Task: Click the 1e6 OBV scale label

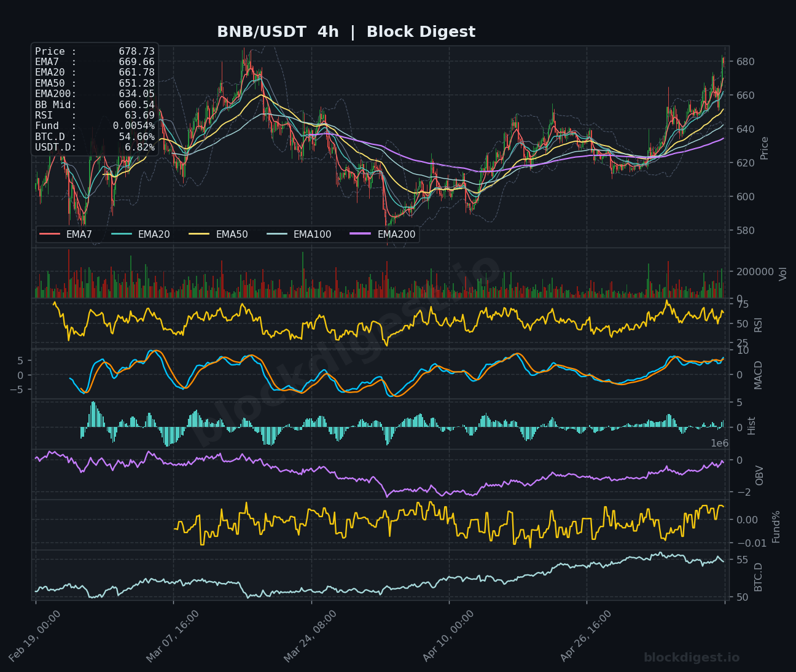Action: pyautogui.click(x=720, y=443)
